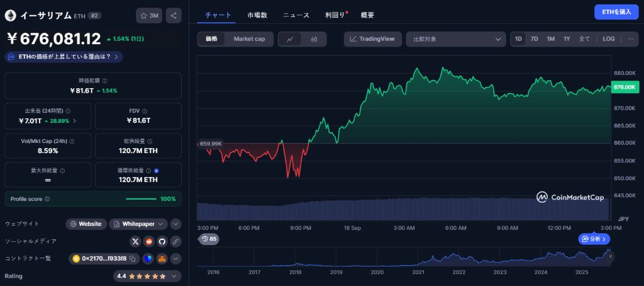The image size is (644, 286).
Task: Click the info icon beside 総供給量
Action: 150,141
